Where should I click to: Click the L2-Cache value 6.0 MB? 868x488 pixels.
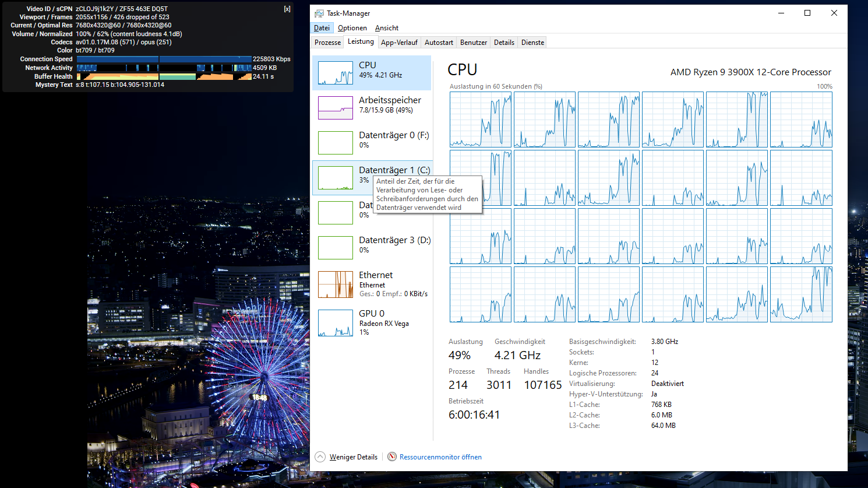point(662,415)
